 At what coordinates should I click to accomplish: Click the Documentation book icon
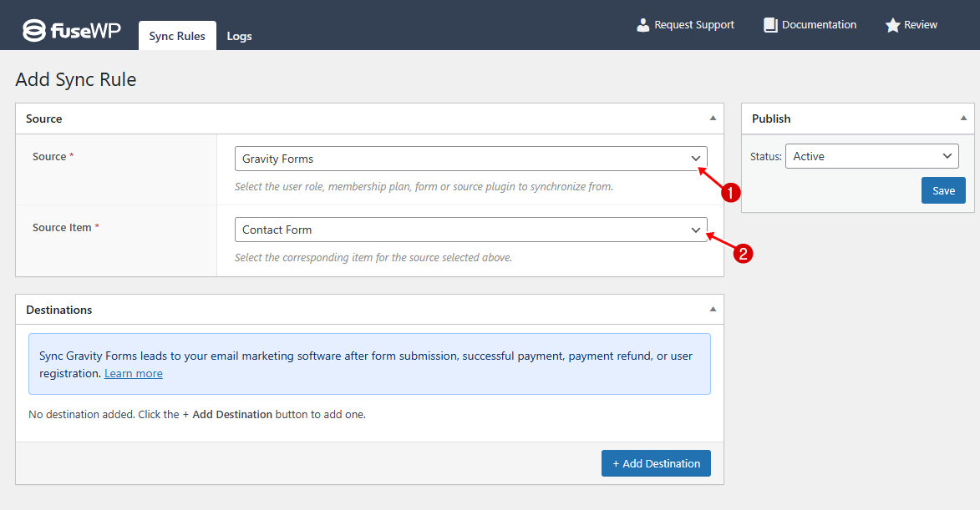click(770, 25)
